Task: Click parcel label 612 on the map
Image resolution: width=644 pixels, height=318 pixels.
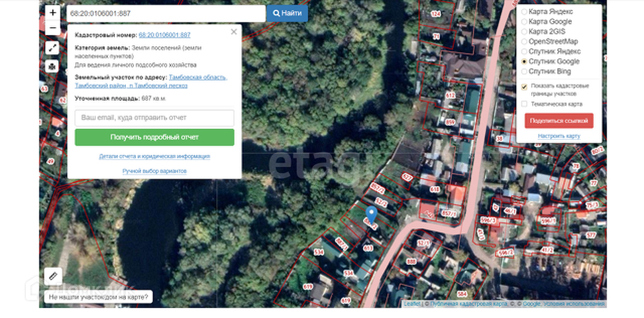Action: [x=451, y=95]
